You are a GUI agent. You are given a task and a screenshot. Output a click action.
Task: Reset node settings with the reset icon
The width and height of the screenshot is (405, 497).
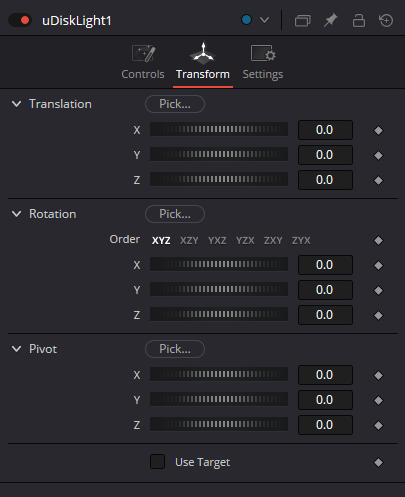click(386, 20)
